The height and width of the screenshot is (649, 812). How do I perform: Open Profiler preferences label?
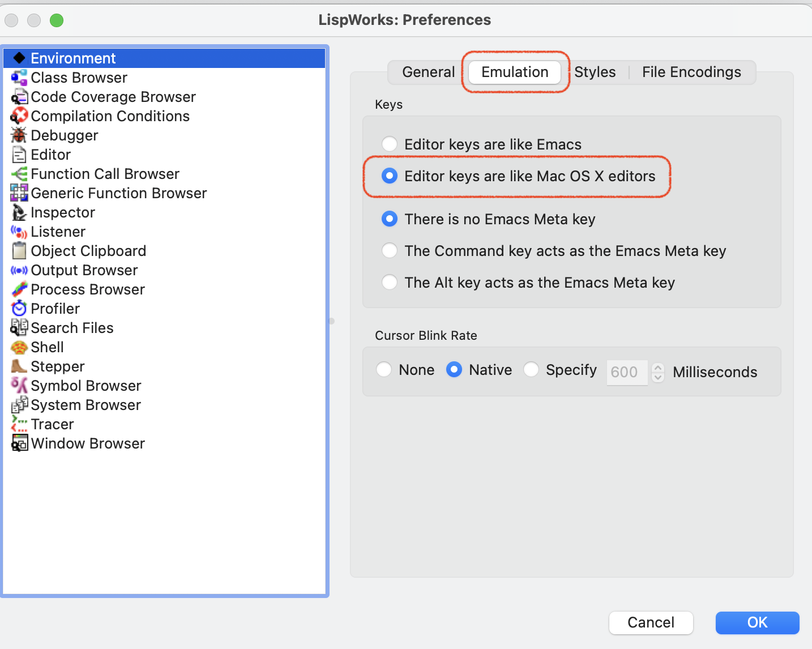point(55,309)
